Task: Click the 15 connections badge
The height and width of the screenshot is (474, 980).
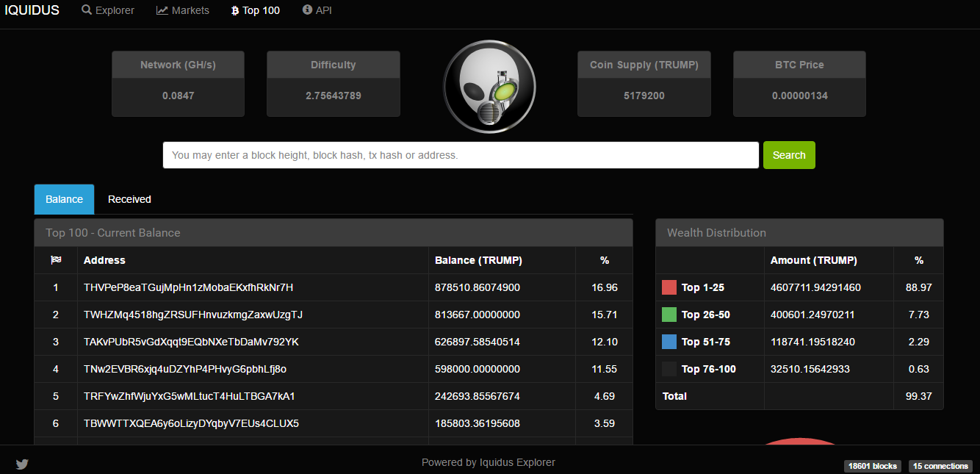Action: tap(940, 466)
